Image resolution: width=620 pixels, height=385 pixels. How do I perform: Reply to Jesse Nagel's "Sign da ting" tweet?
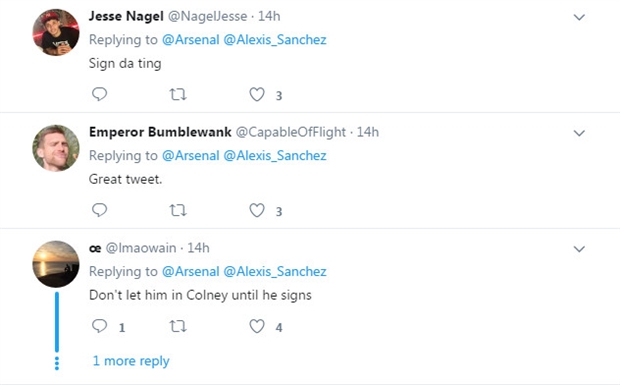pyautogui.click(x=99, y=94)
